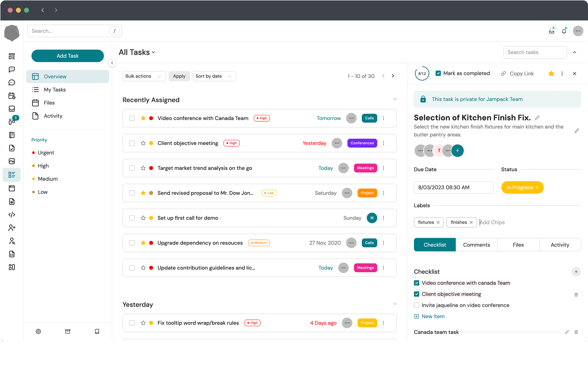Click the star/favorite icon on task detail
588x368 pixels.
coord(551,74)
